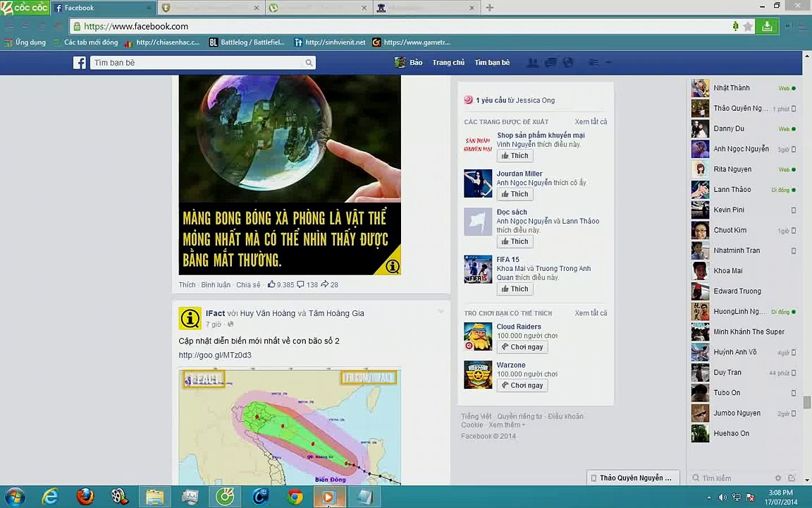This screenshot has height=508, width=812.
Task: Open Ứng dụng bookmark apps
Action: point(25,42)
